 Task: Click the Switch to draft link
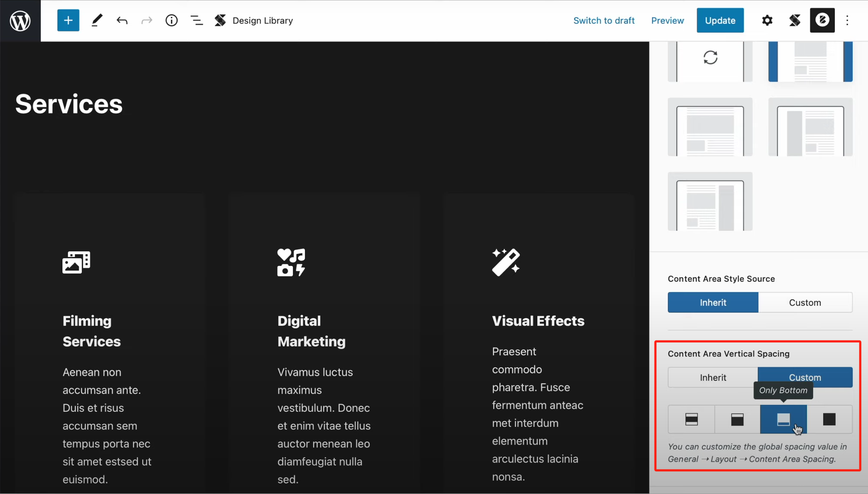click(x=604, y=20)
